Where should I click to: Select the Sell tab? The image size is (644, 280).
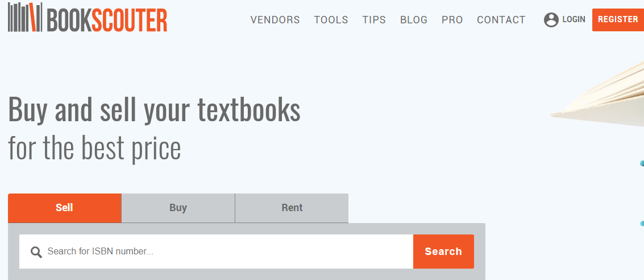click(64, 208)
